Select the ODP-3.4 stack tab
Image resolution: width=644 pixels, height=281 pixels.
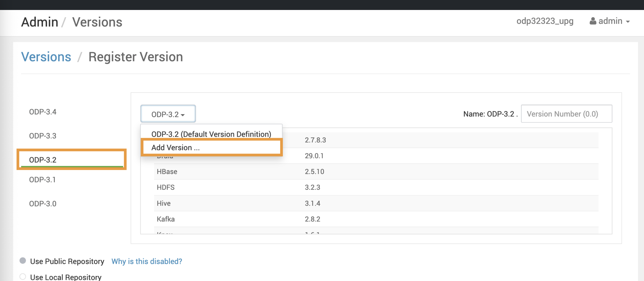[x=43, y=112]
